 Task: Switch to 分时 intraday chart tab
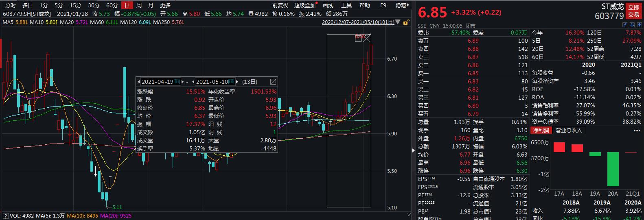click(x=11, y=5)
